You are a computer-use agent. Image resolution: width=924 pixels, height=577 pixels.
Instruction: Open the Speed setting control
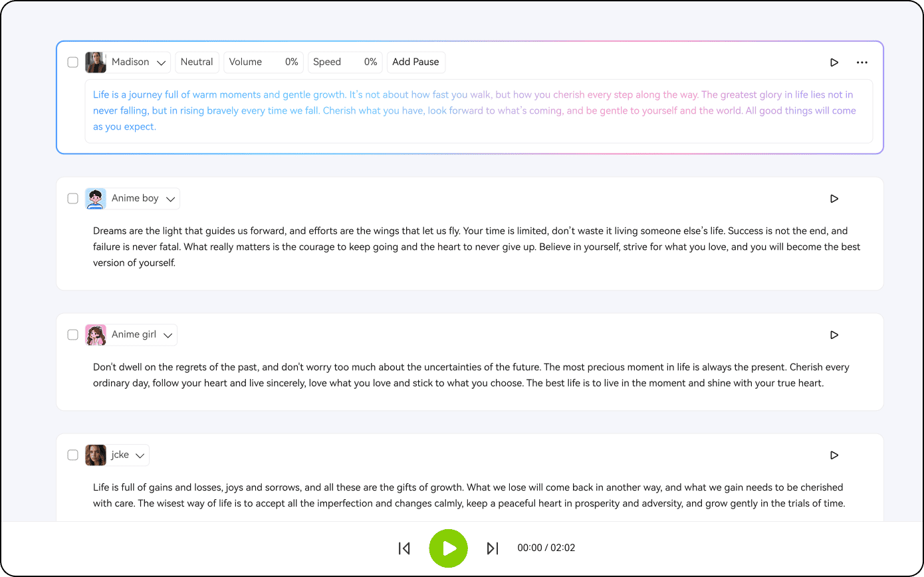[345, 62]
